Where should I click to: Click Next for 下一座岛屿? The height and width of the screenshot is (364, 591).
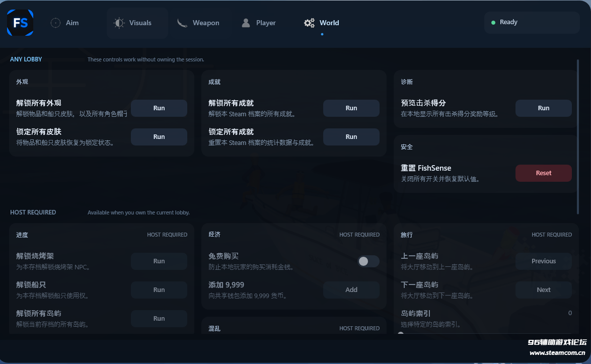[544, 290]
